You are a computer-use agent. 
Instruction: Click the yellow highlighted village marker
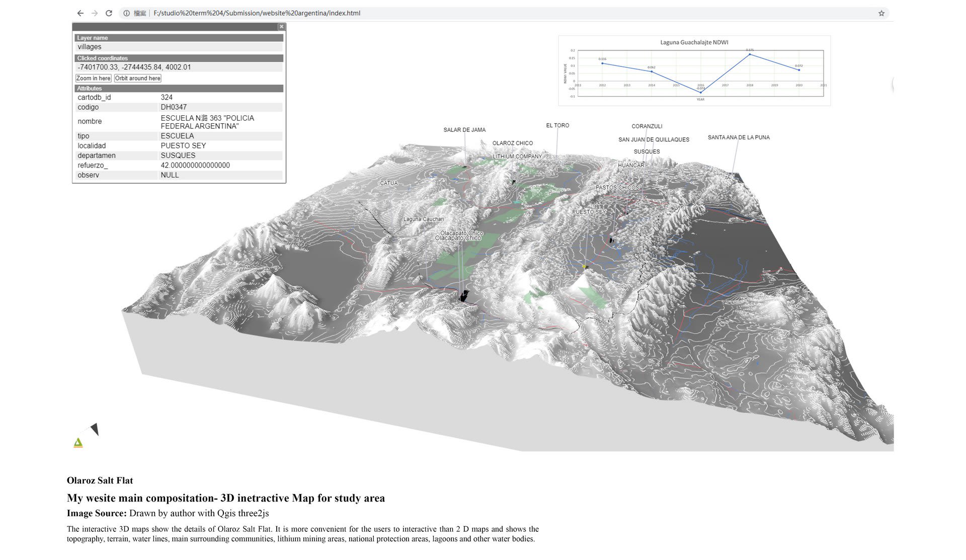pos(585,266)
